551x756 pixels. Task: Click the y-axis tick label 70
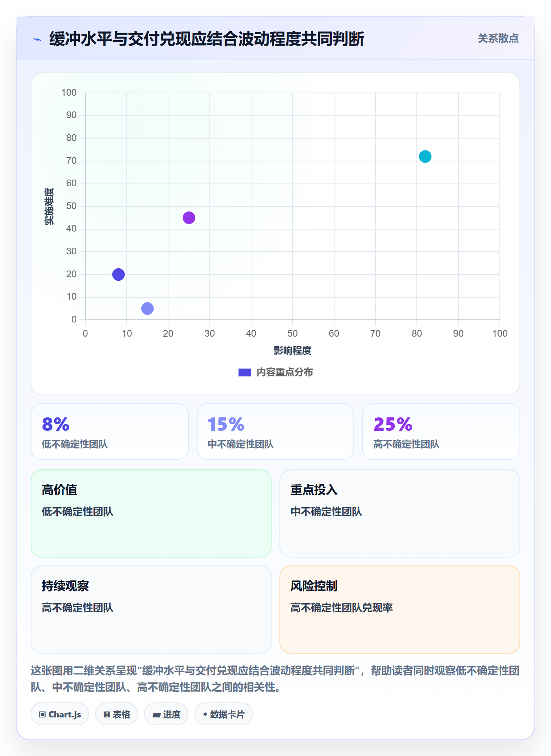pos(71,161)
